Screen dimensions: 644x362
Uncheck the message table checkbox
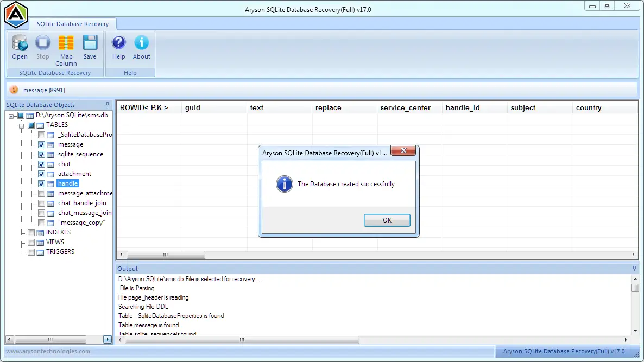(x=41, y=144)
